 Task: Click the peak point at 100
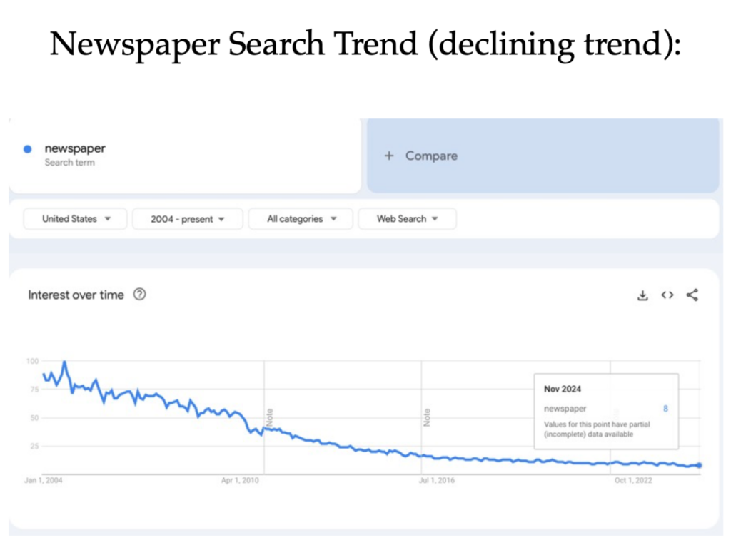point(64,362)
